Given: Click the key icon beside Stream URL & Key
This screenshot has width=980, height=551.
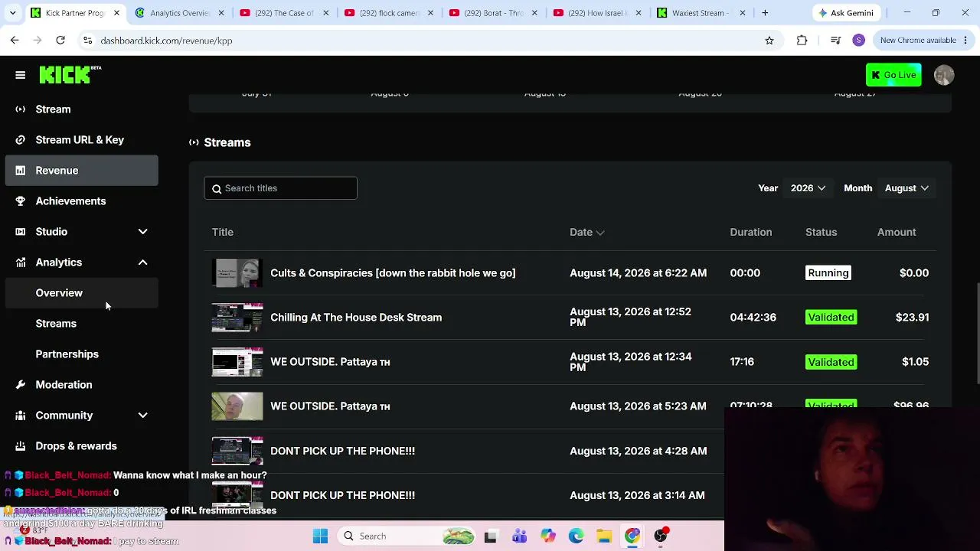Looking at the screenshot, I should click(x=21, y=140).
